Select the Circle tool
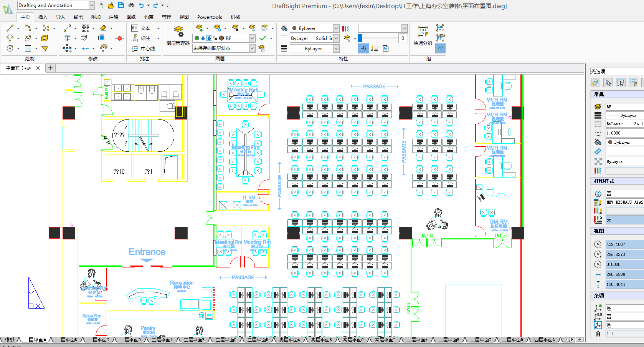 10,48
